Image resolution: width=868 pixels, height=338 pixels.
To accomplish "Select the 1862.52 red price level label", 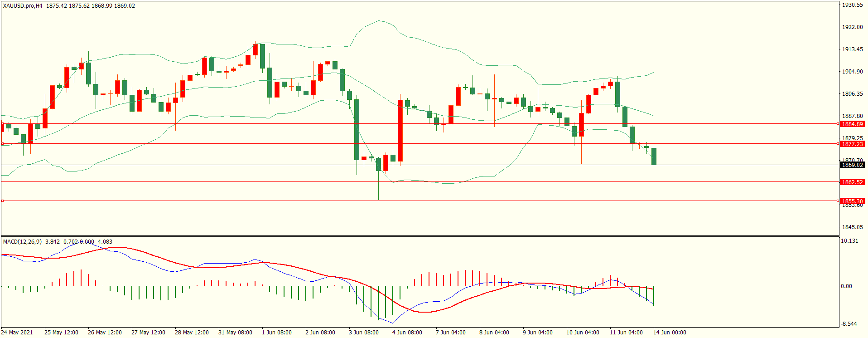I will click(x=852, y=182).
